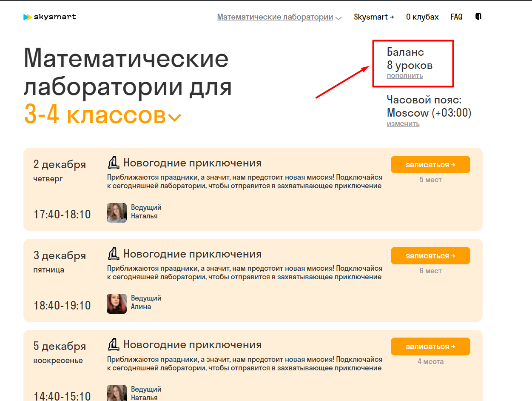The image size is (532, 401).
Task: Click Ведущий Алина host name
Action: pos(146,303)
